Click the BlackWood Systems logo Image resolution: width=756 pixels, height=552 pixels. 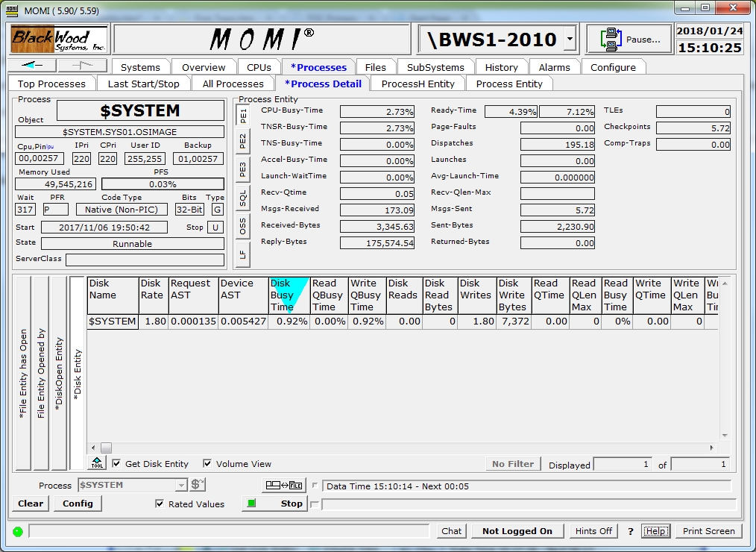(59, 39)
